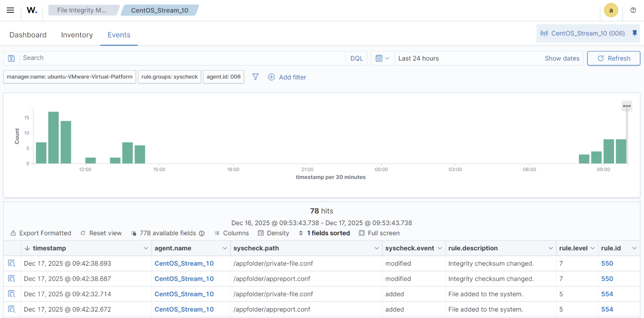Toggle the rule.groups syscheck filter

pos(169,77)
